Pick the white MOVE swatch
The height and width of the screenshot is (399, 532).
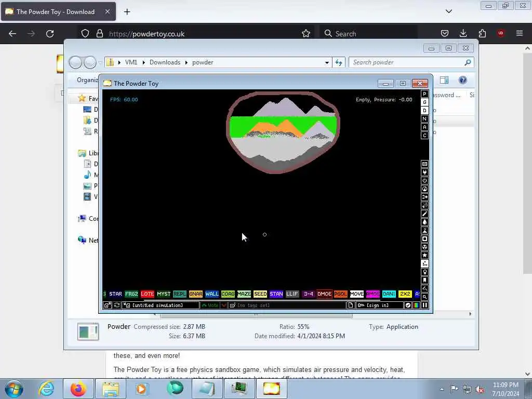(356, 294)
